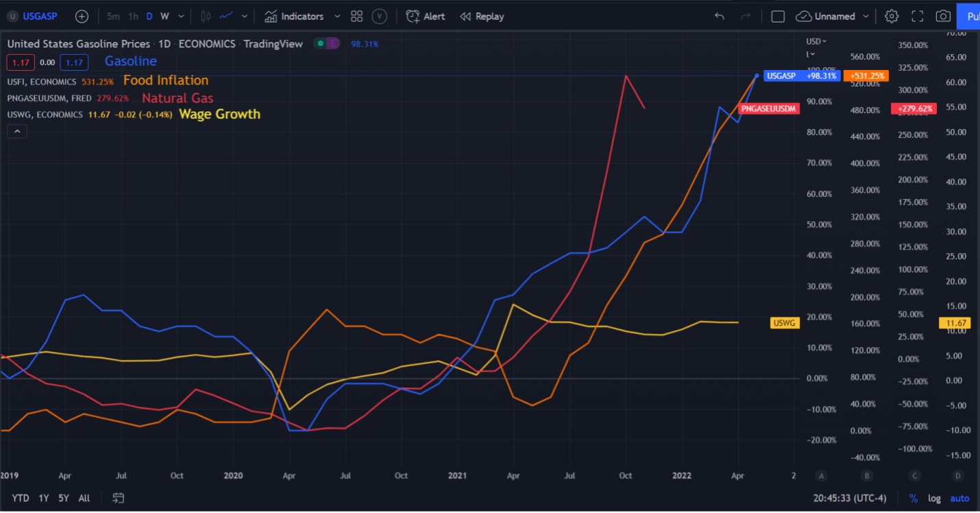
Task: Toggle percent scale mode
Action: (914, 499)
